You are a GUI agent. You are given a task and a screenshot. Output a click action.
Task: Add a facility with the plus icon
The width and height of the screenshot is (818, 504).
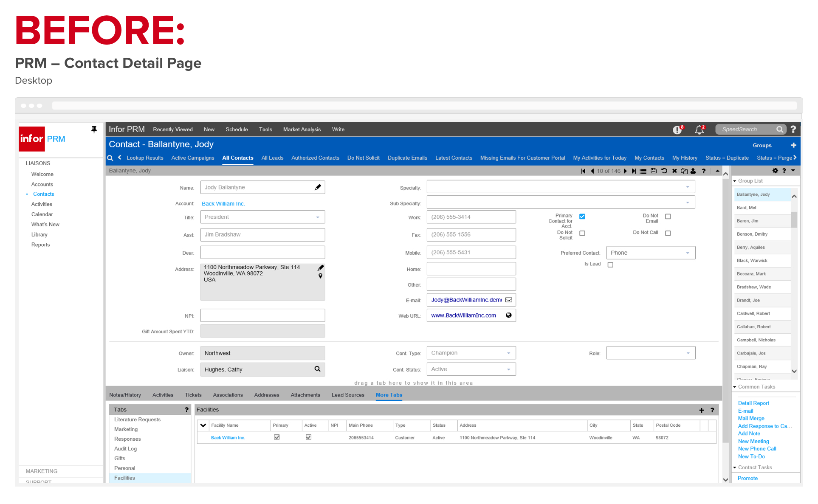coord(702,410)
